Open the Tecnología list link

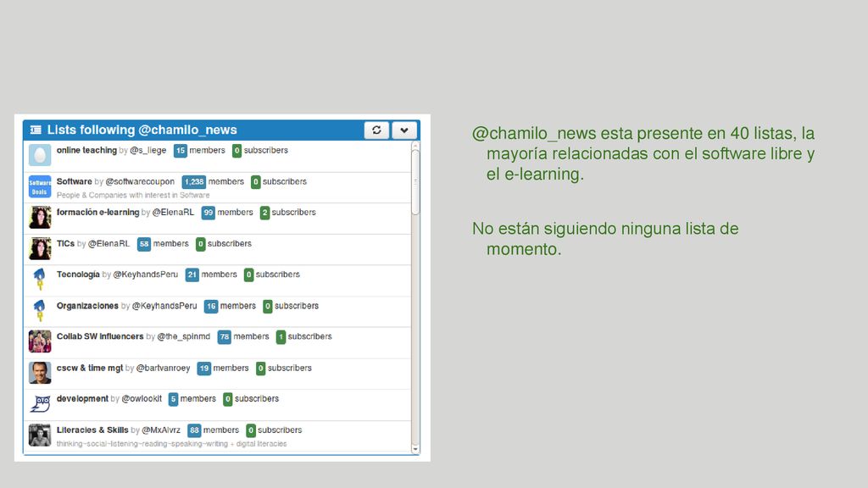[x=78, y=274]
